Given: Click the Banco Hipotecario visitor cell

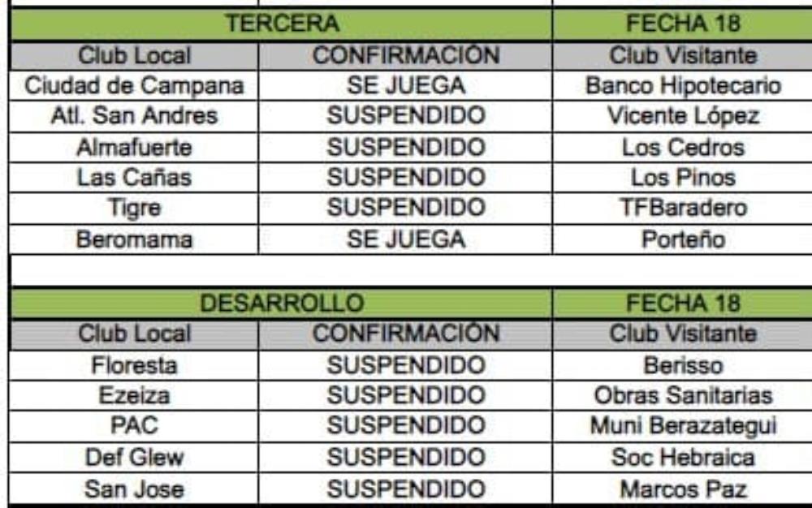Looking at the screenshot, I should 683,85.
